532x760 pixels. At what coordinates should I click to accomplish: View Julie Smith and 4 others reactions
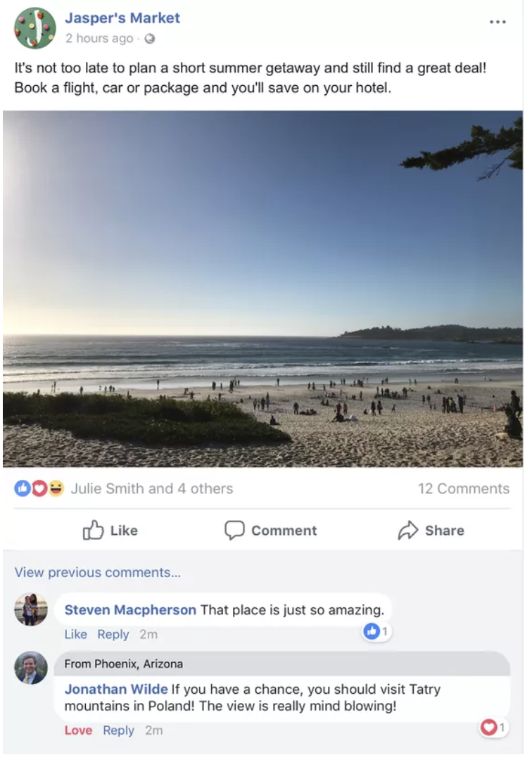click(x=151, y=488)
